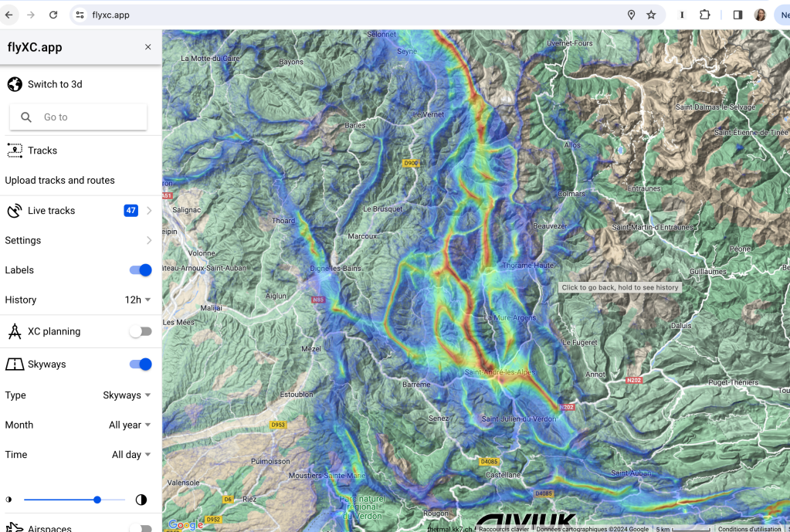This screenshot has height=532, width=790.
Task: Close the flyXC.app side panel
Action: click(x=148, y=47)
